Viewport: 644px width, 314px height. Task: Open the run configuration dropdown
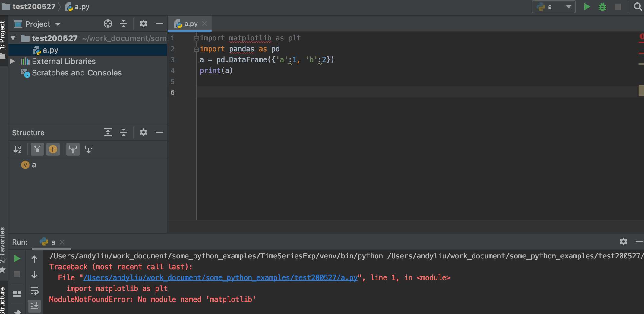point(554,7)
